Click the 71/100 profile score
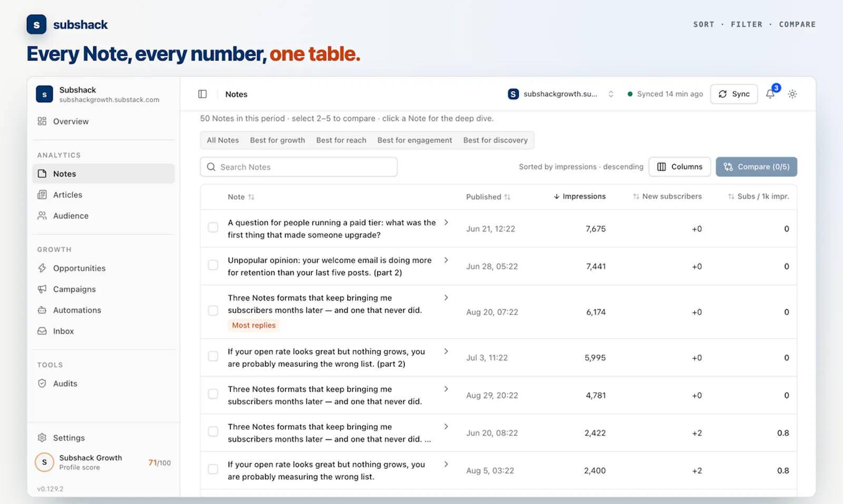843x504 pixels. [x=160, y=463]
